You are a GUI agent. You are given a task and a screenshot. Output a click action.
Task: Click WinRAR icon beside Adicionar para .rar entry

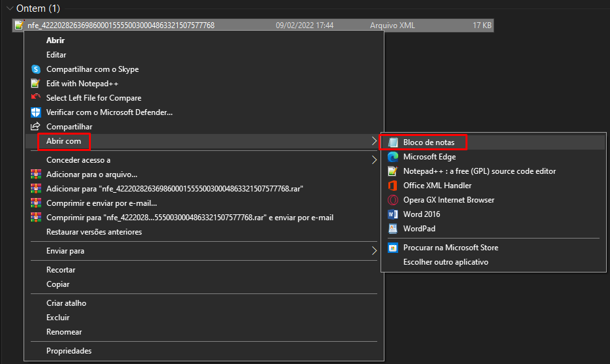pyautogui.click(x=36, y=189)
